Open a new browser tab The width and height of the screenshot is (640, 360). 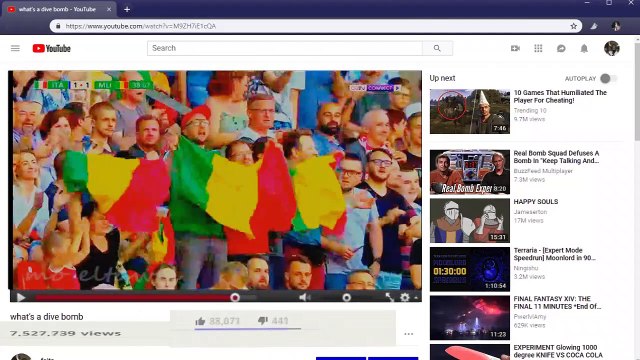click(127, 9)
